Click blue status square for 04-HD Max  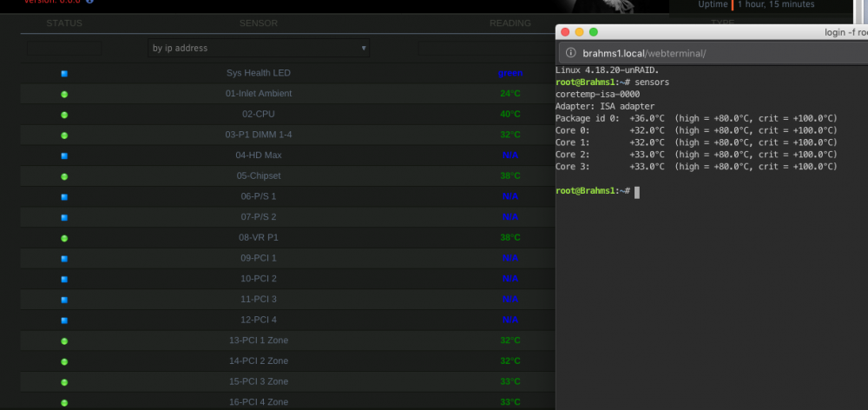[x=64, y=156]
